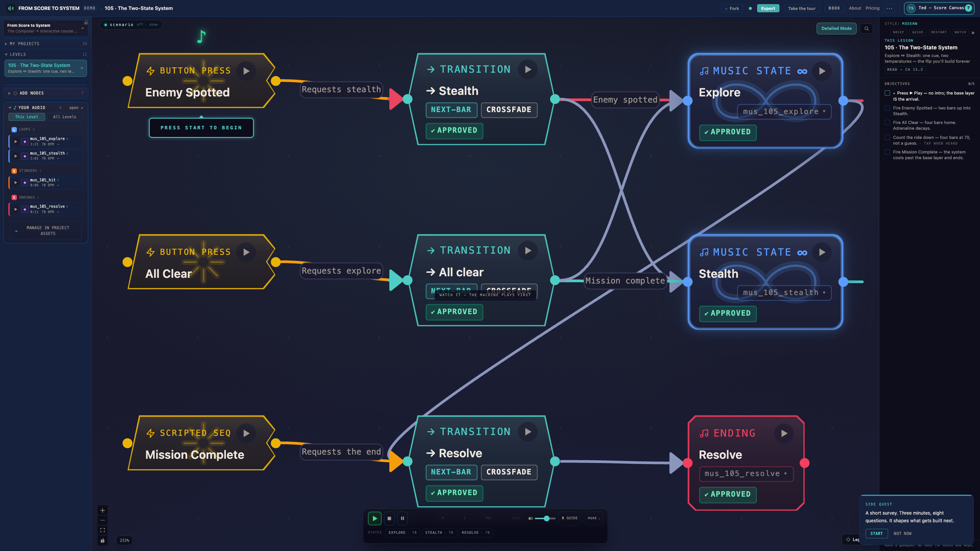Switch to the All Levels tab

click(65, 117)
